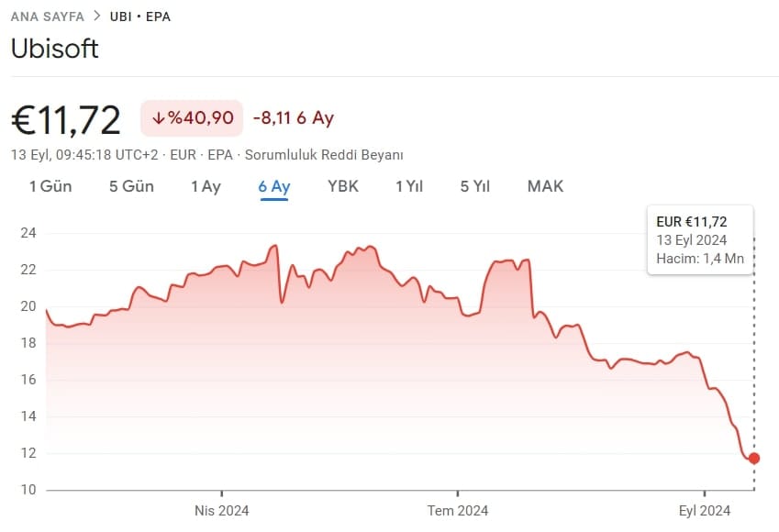
Task: Select the 1 Yıl time range
Action: pos(409,186)
